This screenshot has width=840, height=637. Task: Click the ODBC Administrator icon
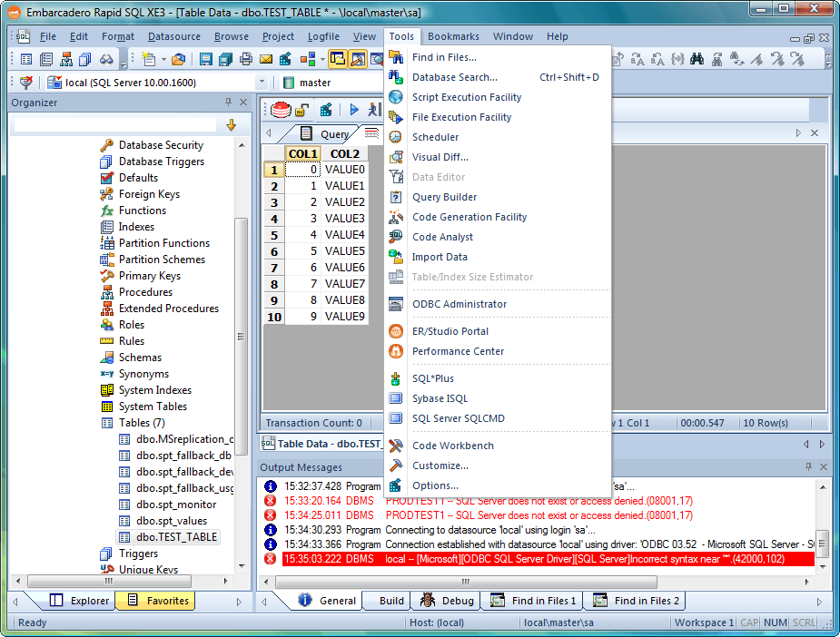tap(396, 304)
